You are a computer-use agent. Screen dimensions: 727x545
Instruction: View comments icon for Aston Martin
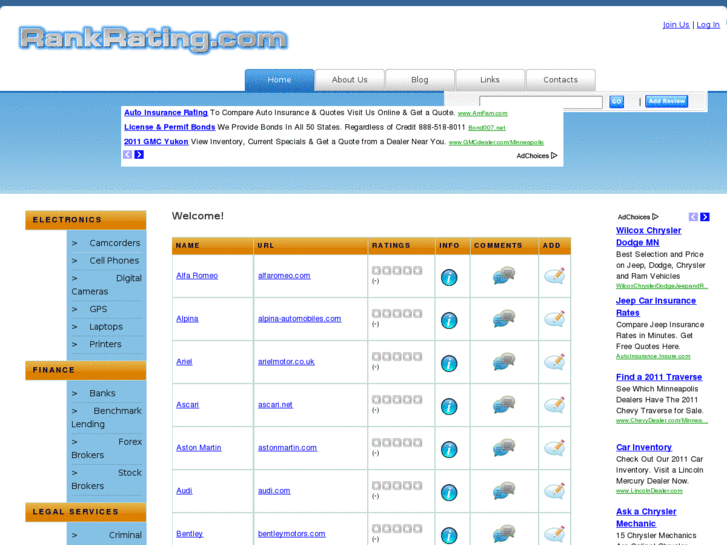coord(504,448)
